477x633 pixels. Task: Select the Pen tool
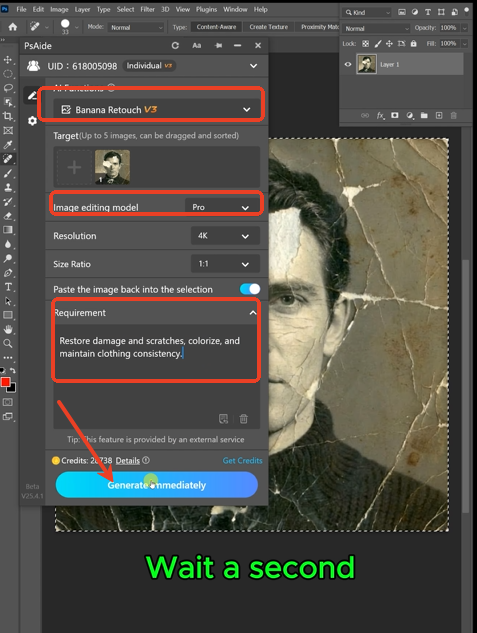click(8, 273)
